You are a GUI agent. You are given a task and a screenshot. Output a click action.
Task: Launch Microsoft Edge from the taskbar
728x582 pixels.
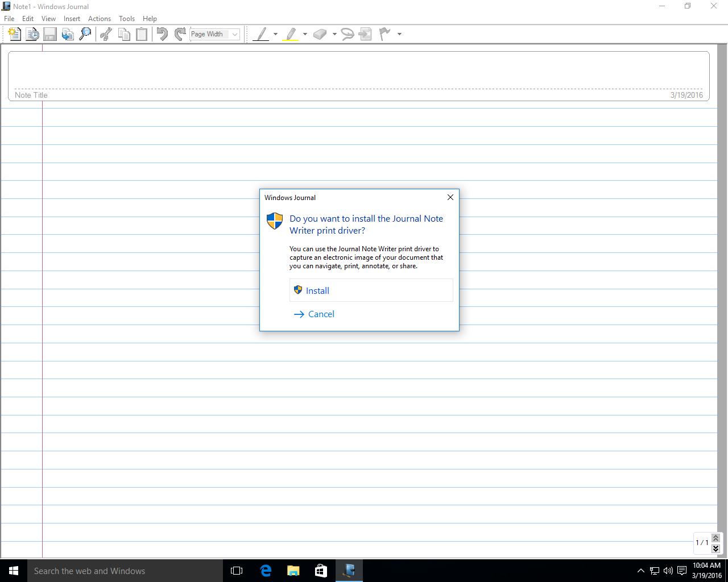265,571
